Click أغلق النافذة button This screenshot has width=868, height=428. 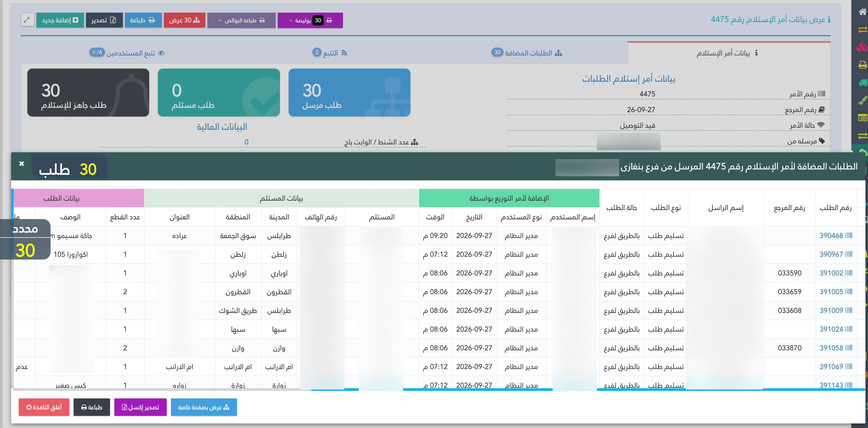pos(44,407)
